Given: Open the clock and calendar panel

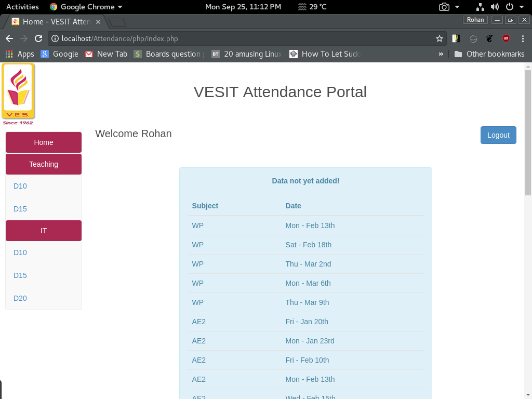Looking at the screenshot, I should (x=243, y=7).
